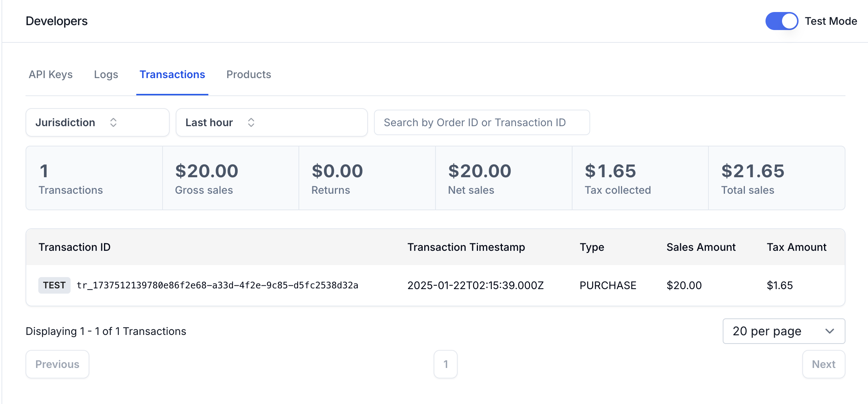Click the TEST badge on the transaction row
The height and width of the screenshot is (404, 868).
click(x=54, y=285)
